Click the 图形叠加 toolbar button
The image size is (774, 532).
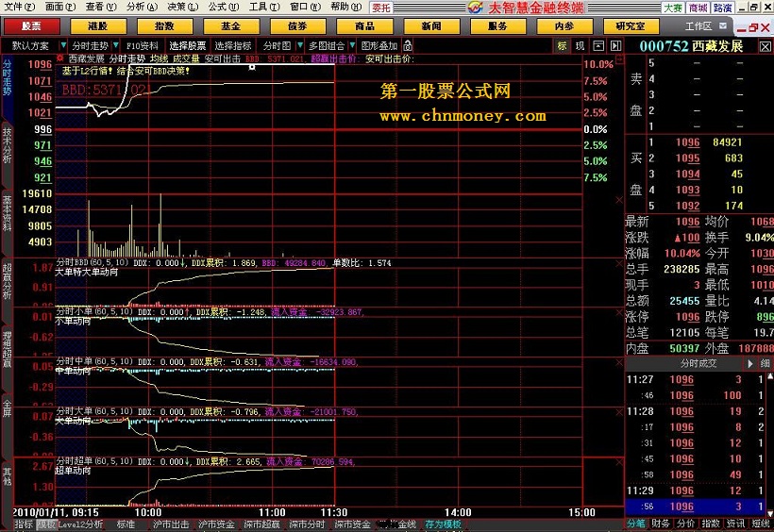pos(379,46)
